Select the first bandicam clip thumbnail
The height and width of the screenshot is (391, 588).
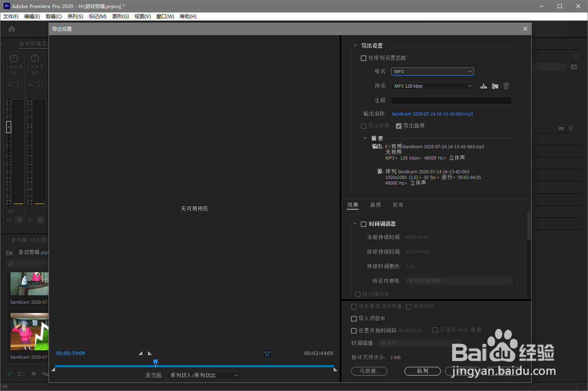pyautogui.click(x=30, y=284)
